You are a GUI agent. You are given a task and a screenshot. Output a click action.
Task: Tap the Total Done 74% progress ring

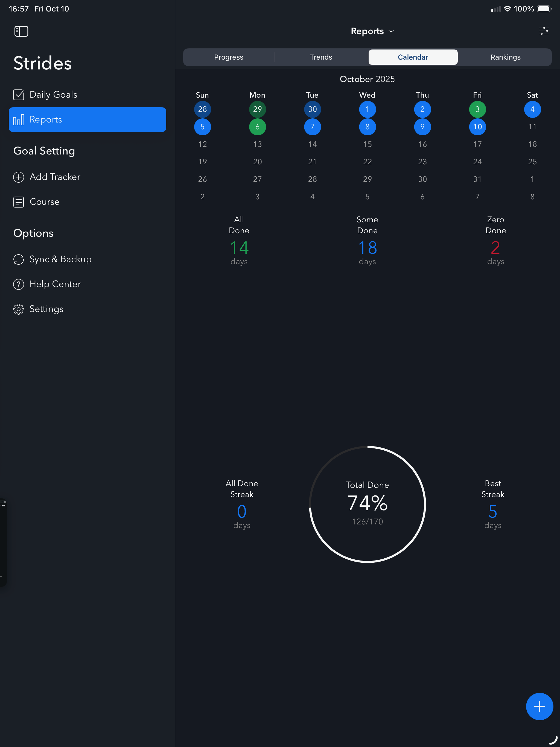point(367,504)
